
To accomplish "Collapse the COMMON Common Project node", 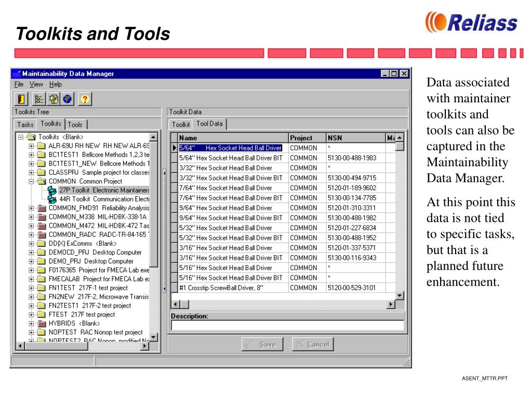I will (31, 181).
